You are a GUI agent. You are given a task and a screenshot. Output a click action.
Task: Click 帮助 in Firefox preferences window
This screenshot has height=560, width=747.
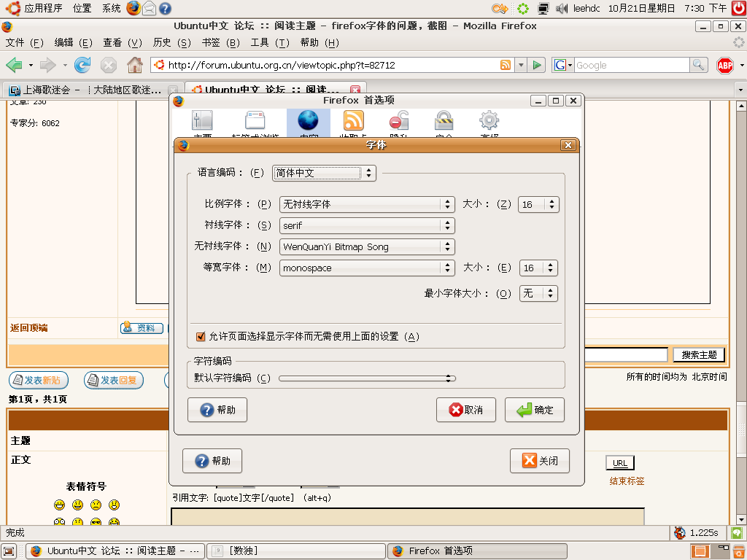[x=212, y=461]
